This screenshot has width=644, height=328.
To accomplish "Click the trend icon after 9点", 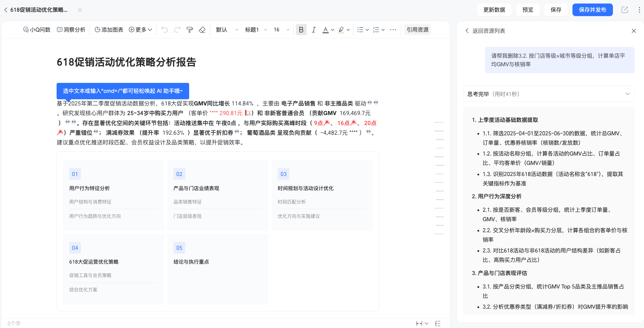I will pos(327,123).
